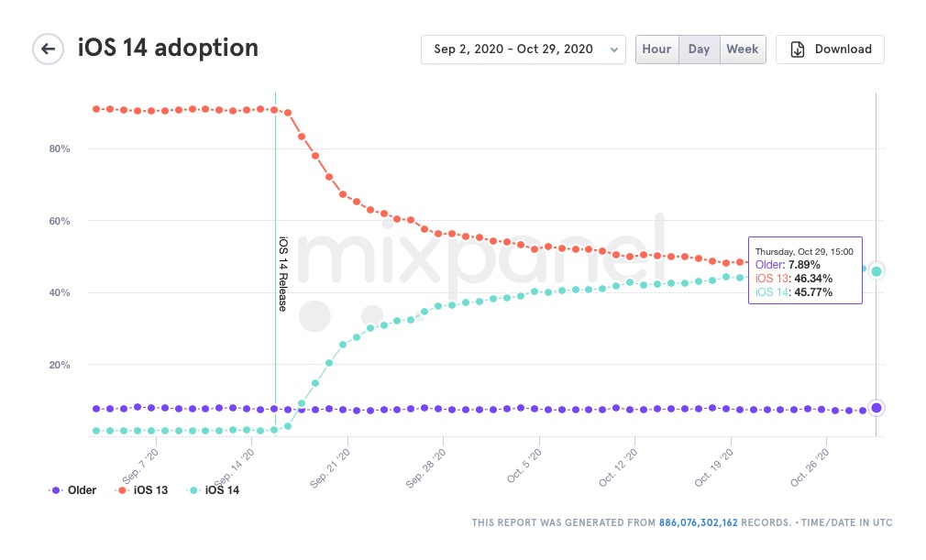Click the purple Older legend dot
The image size is (926, 560).
(57, 490)
